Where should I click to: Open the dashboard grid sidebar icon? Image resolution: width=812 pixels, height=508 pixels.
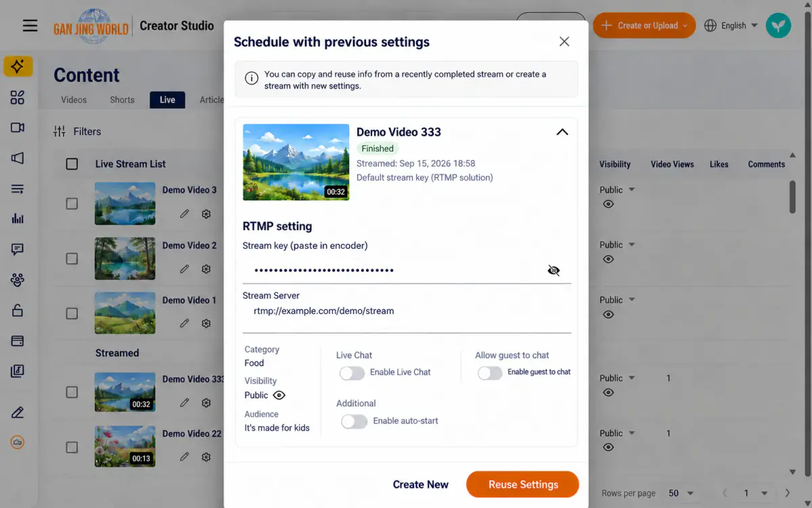pyautogui.click(x=18, y=98)
